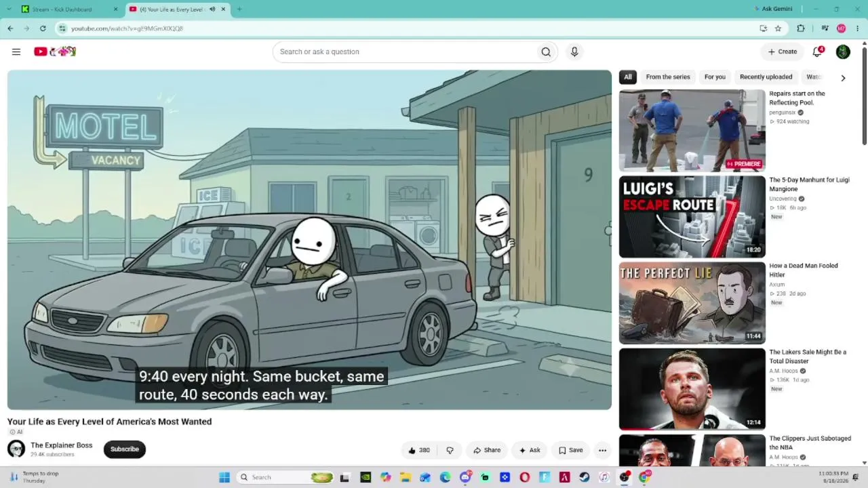
Task: Click the Share button
Action: (487, 450)
